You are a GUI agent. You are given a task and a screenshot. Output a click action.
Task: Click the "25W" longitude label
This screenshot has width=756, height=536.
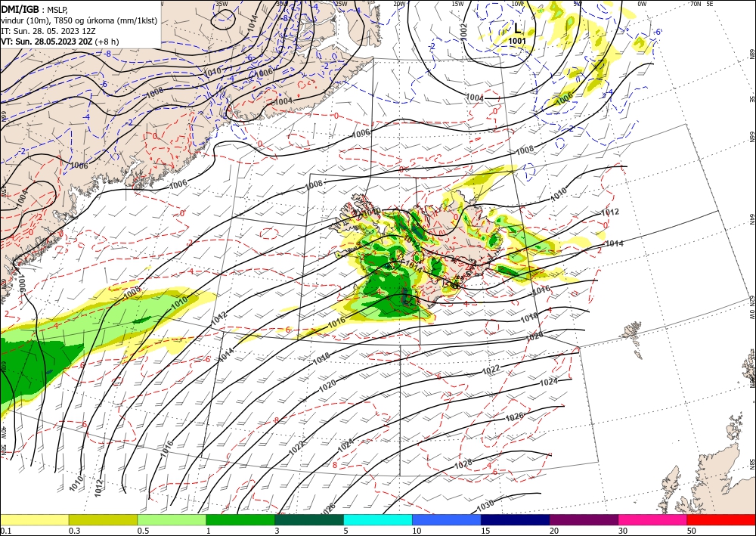[341, 4]
